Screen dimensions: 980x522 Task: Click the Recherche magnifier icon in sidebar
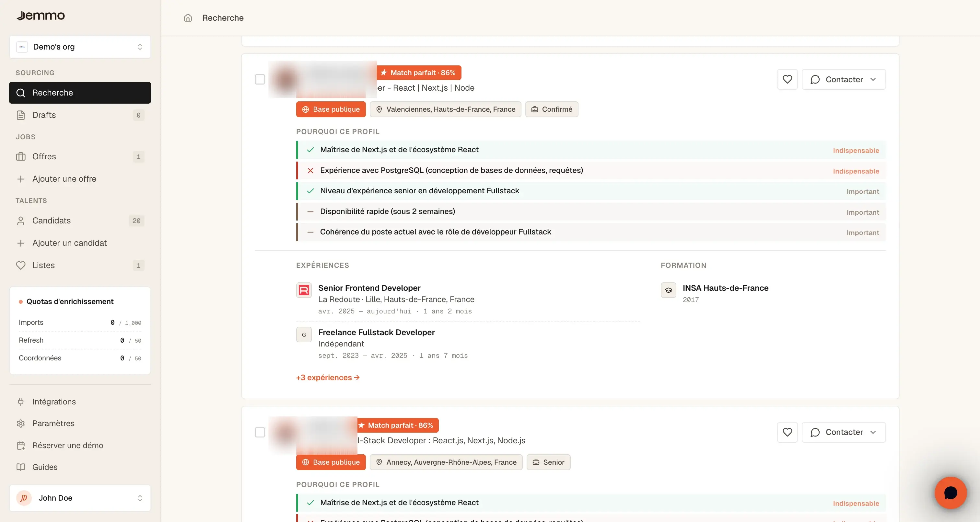pyautogui.click(x=21, y=93)
